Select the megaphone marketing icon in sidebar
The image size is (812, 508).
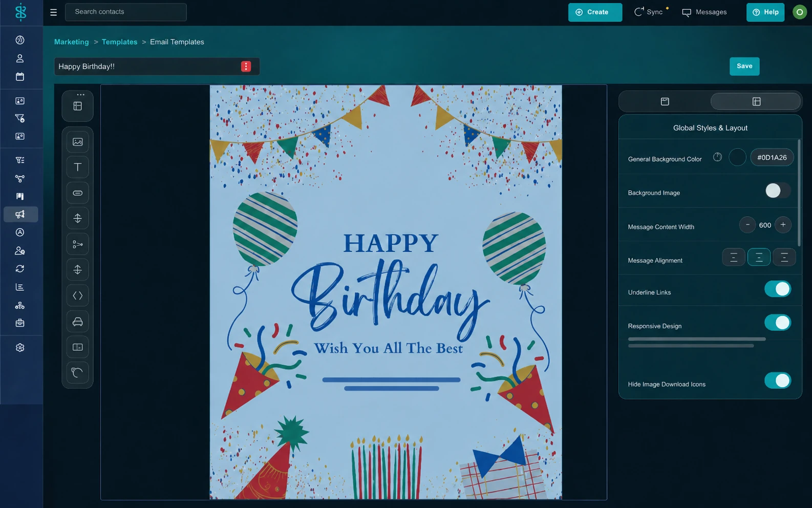pyautogui.click(x=20, y=214)
